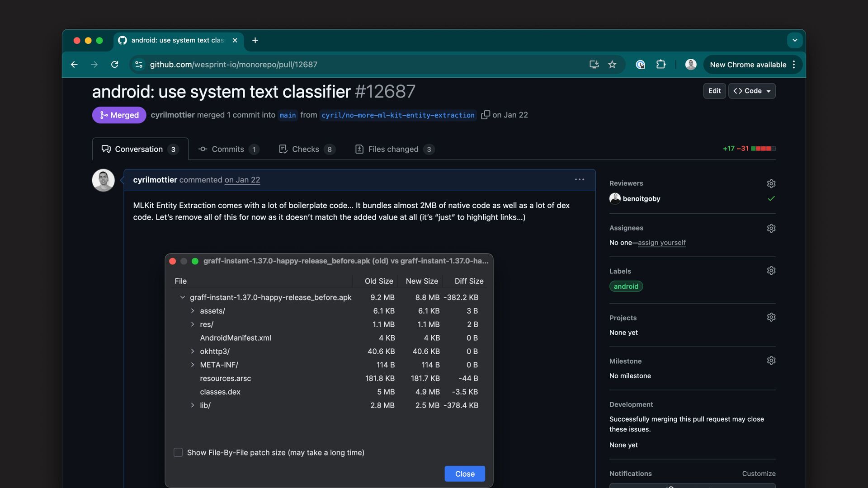This screenshot has width=868, height=488.
Task: Open the Chrome profile avatar
Action: [x=691, y=65]
